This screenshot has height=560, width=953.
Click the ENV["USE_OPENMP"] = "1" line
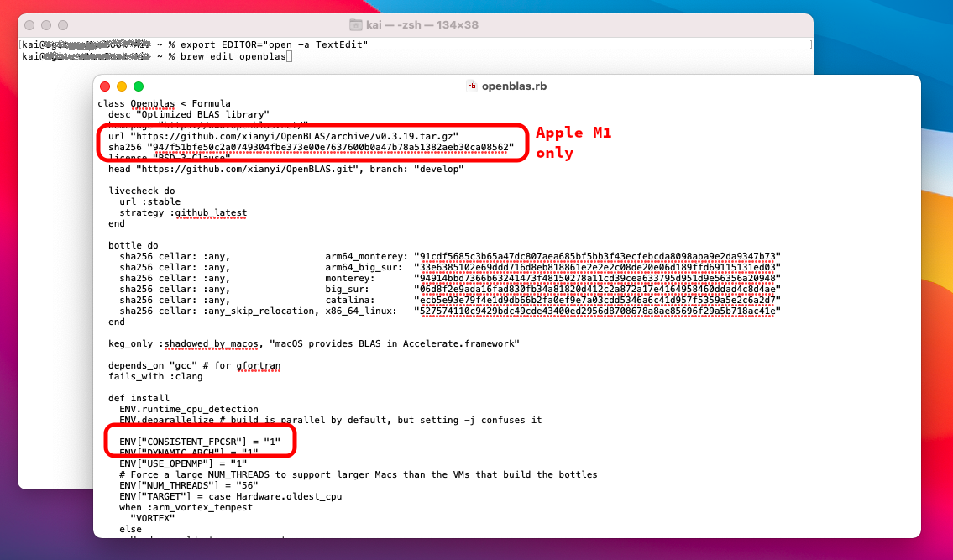[184, 463]
